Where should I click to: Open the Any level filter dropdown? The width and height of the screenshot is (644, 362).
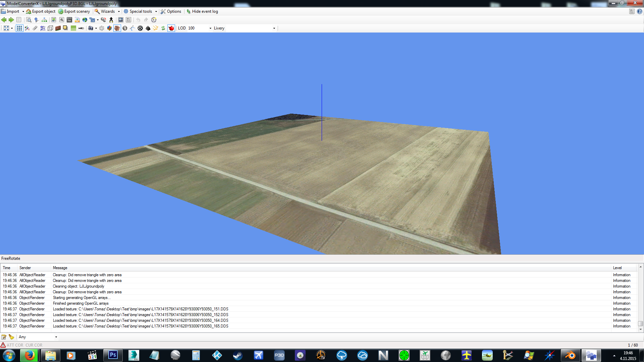click(x=56, y=337)
